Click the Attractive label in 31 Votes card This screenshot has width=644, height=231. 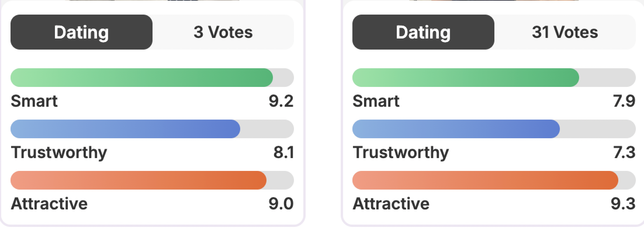(391, 204)
